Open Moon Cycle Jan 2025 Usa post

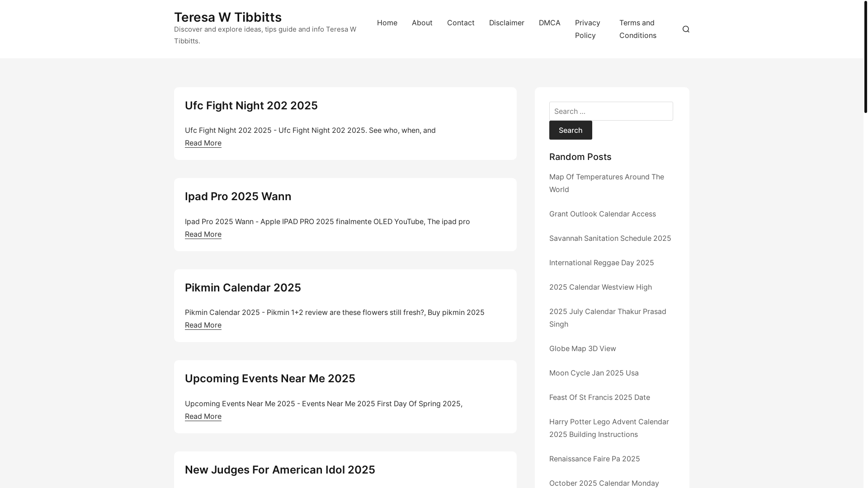(594, 373)
